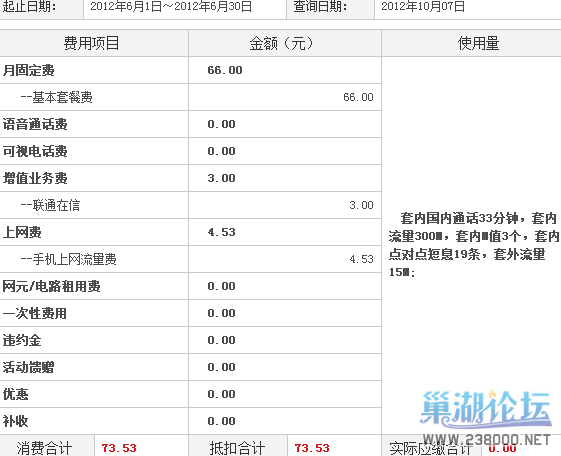Select the 优惠 row label

click(x=16, y=394)
